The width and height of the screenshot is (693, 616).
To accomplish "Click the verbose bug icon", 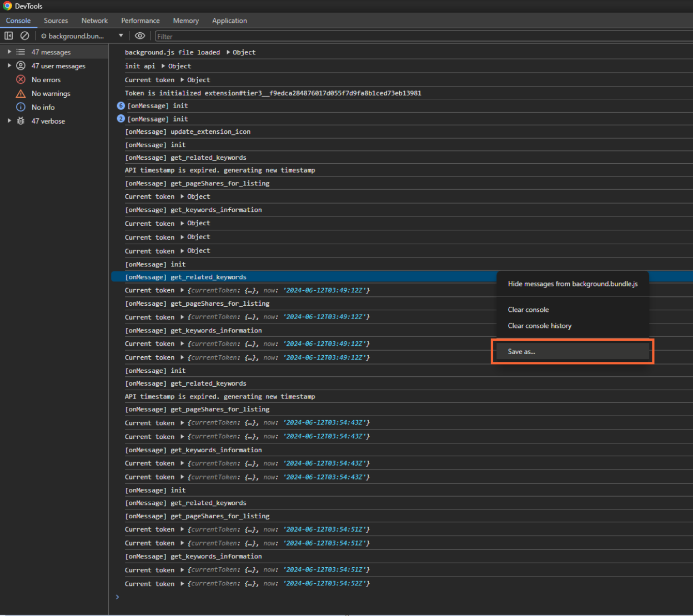I will pos(21,121).
